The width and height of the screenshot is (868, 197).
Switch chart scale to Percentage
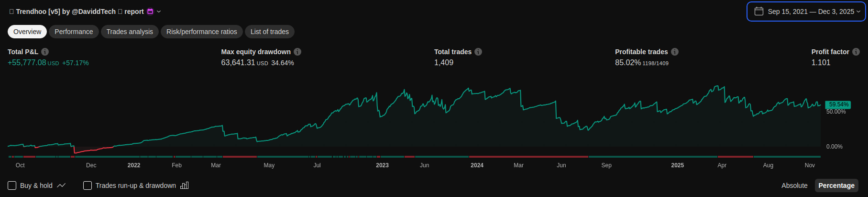click(x=836, y=185)
